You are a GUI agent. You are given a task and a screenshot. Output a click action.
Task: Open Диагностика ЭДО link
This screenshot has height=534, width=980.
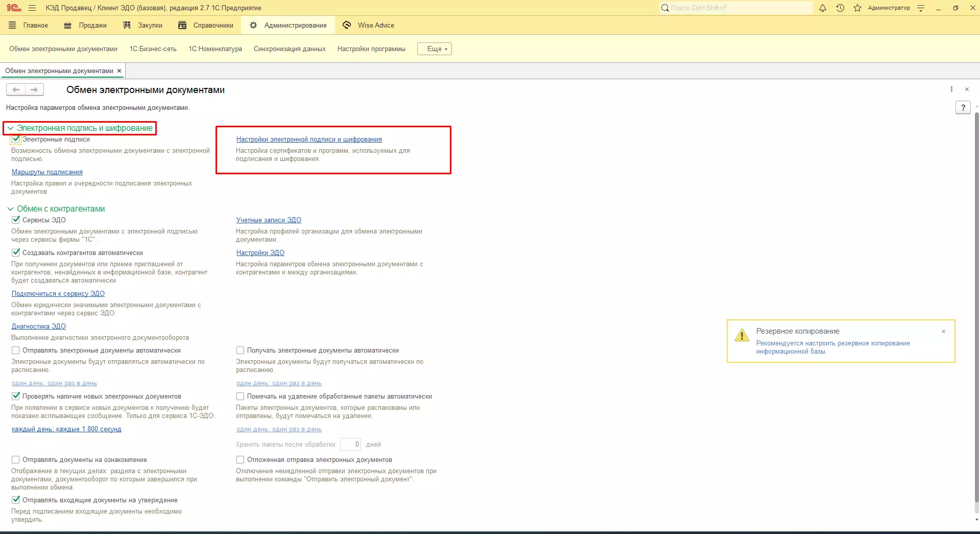tap(39, 327)
